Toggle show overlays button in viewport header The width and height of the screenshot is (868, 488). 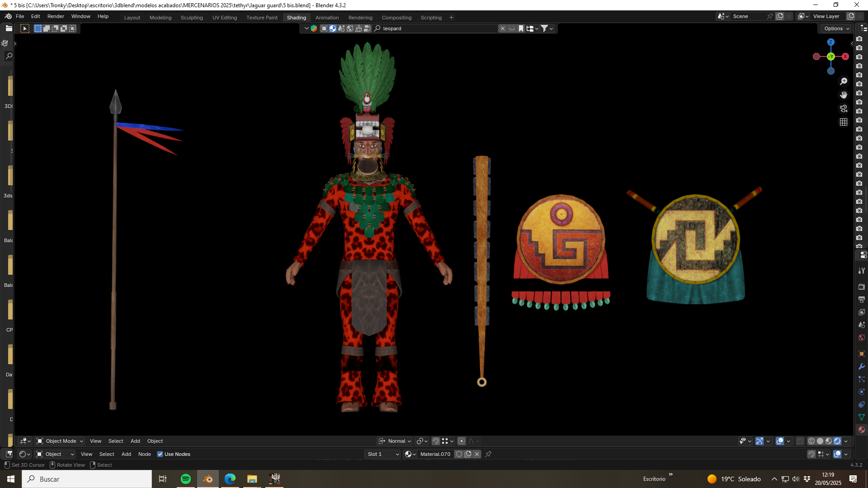point(780,441)
